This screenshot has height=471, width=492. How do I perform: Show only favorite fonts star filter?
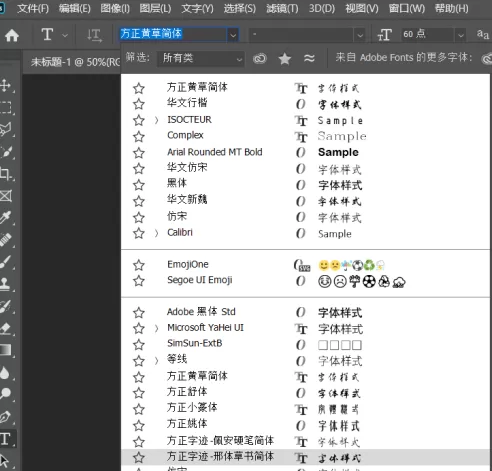click(x=285, y=59)
